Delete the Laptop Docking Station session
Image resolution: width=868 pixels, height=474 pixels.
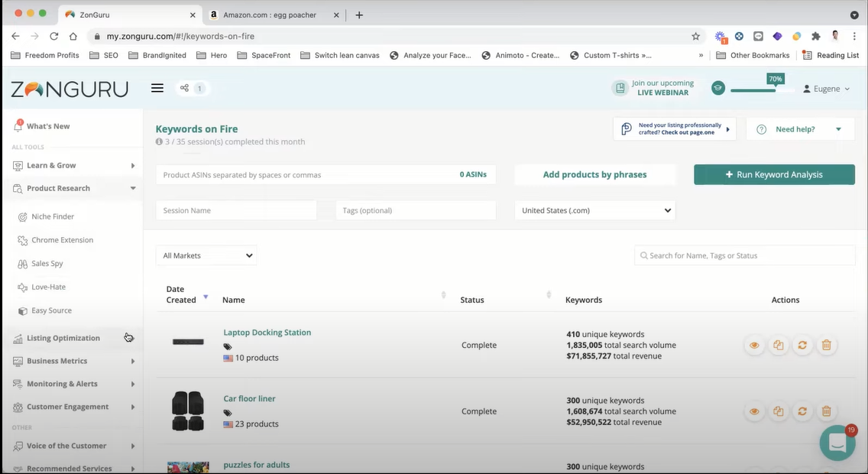827,345
